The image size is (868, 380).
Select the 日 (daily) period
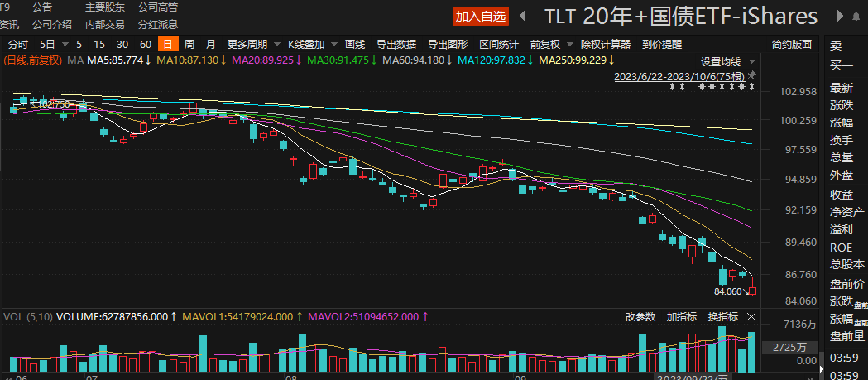(168, 45)
